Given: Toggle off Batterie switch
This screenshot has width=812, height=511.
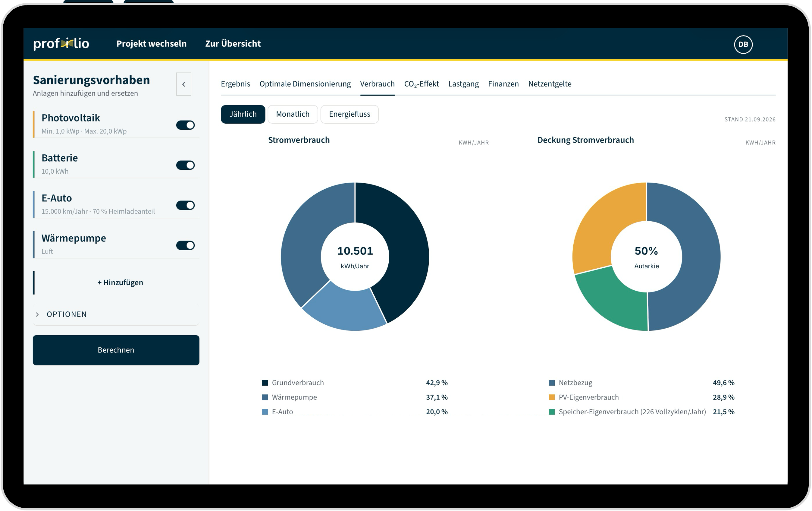Looking at the screenshot, I should (186, 165).
